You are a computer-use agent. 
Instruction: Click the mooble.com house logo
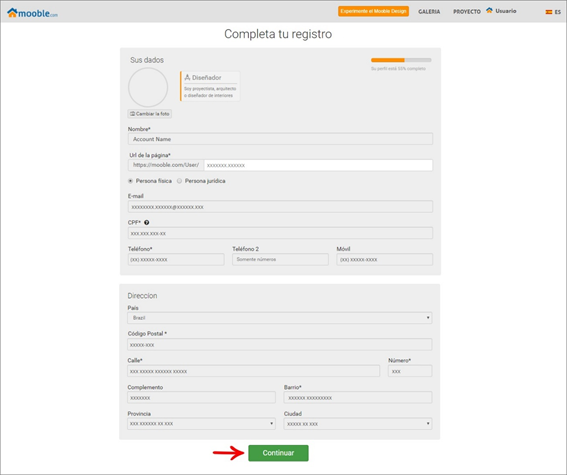[32, 13]
